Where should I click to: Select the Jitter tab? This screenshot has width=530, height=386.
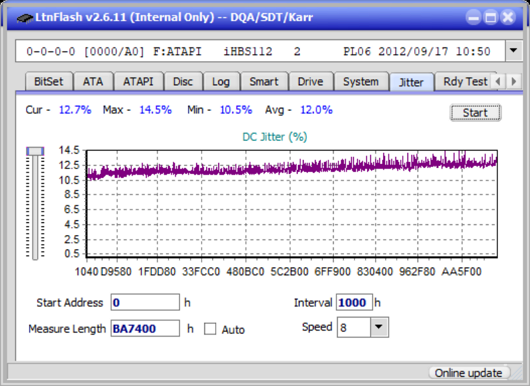411,82
